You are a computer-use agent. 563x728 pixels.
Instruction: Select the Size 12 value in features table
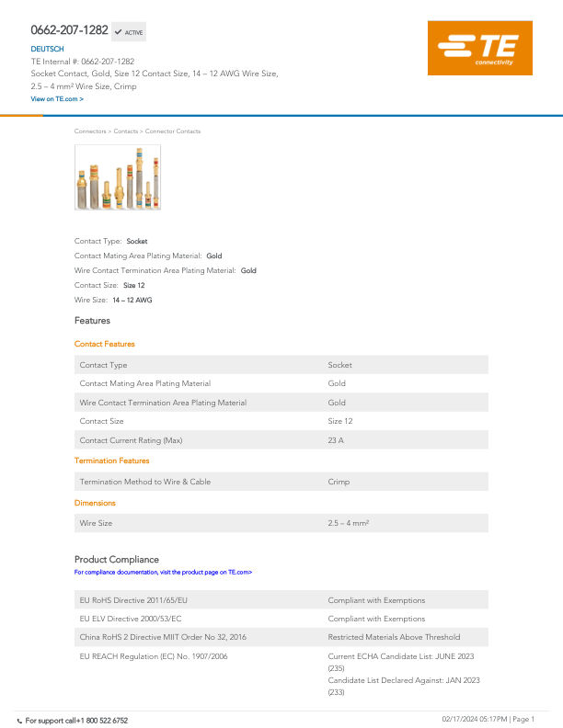coord(340,421)
